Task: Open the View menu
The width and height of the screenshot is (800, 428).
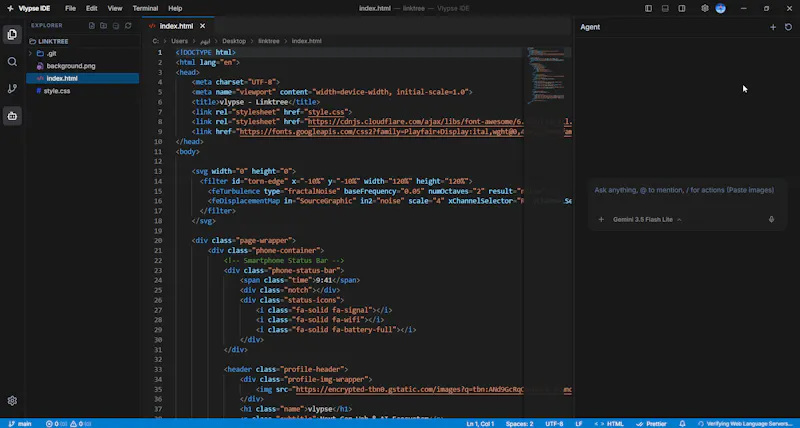Action: 115,8
